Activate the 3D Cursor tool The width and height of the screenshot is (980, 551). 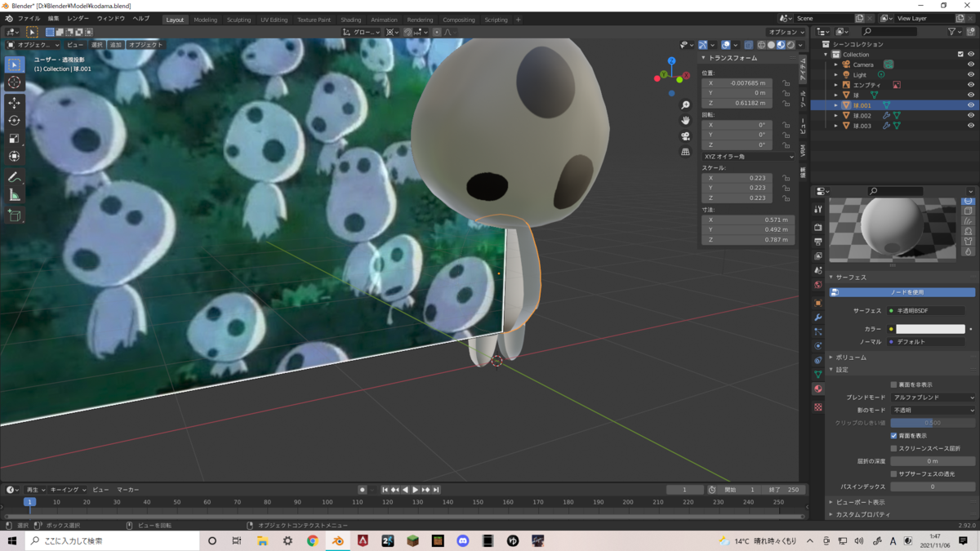coord(15,82)
